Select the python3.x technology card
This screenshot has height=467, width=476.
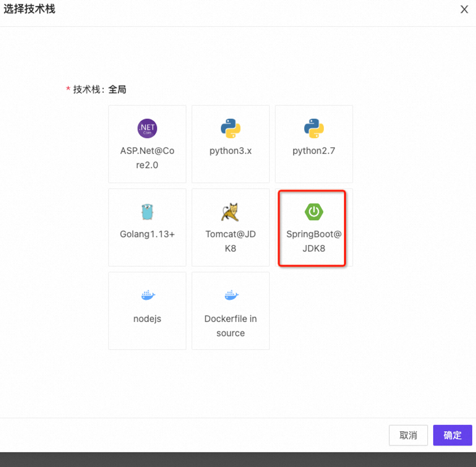pos(231,143)
